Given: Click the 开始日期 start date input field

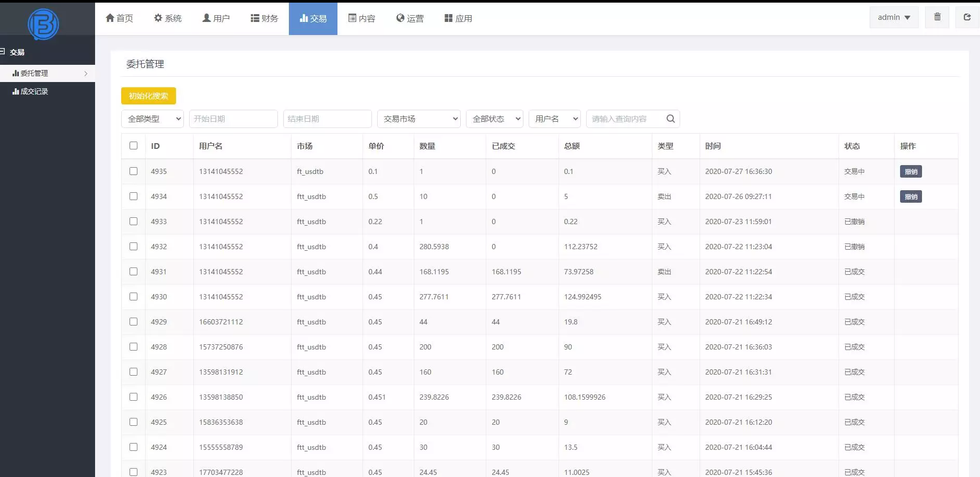Looking at the screenshot, I should coord(233,119).
